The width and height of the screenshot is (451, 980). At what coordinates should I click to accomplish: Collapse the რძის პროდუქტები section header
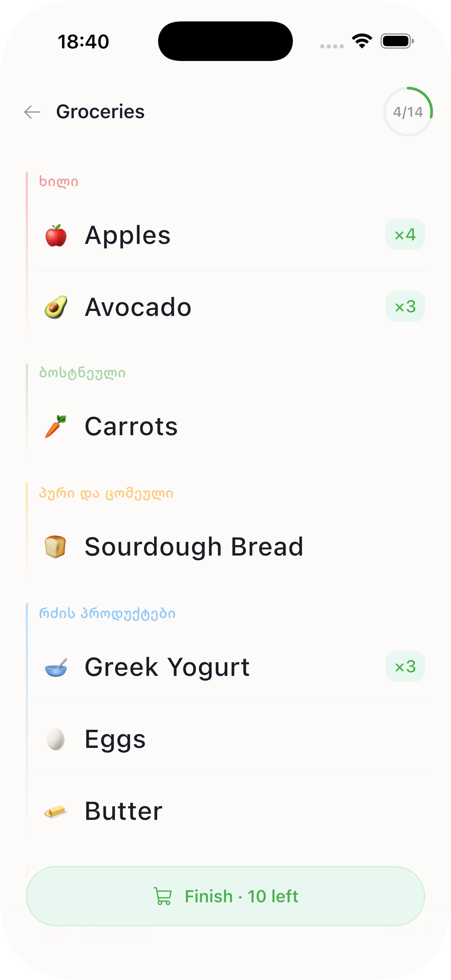click(x=107, y=613)
